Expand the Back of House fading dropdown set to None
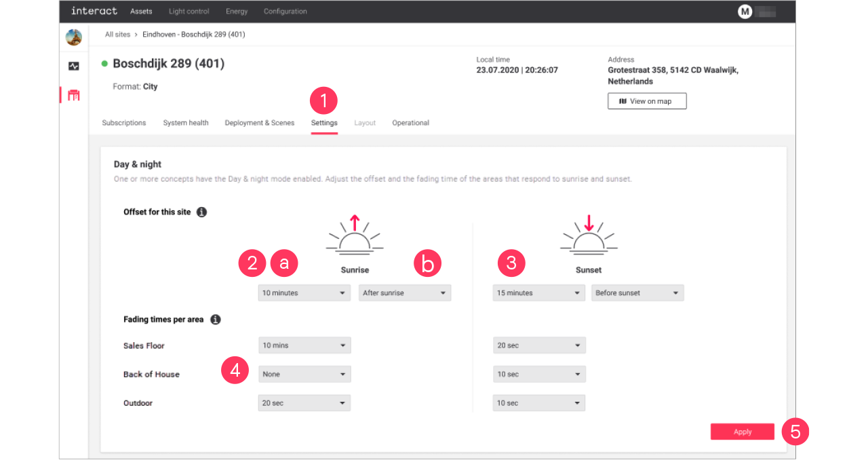Image resolution: width=868 pixels, height=471 pixels. coord(304,374)
